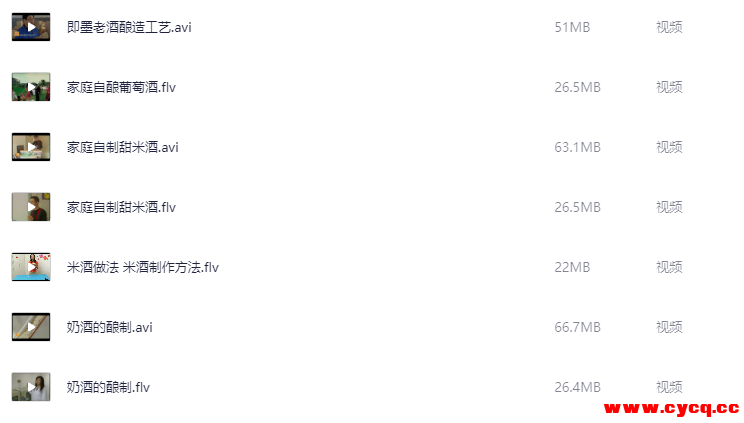The width and height of the screenshot is (744, 423).
Task: Play the 家庭自酿葡萄酒.flv video thumbnail
Action: 31,87
